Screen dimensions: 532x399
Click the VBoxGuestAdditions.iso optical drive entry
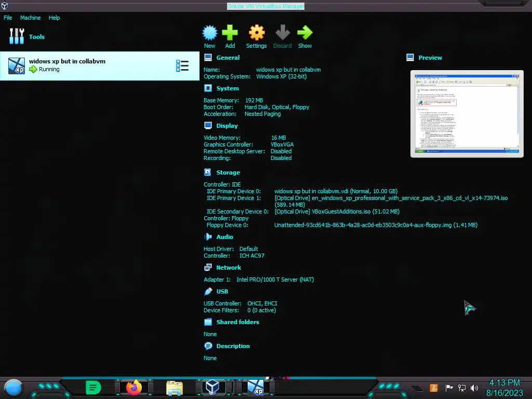tap(337, 211)
